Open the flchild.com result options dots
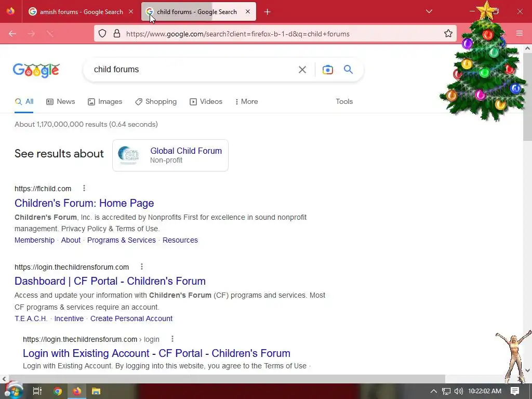 [84, 188]
